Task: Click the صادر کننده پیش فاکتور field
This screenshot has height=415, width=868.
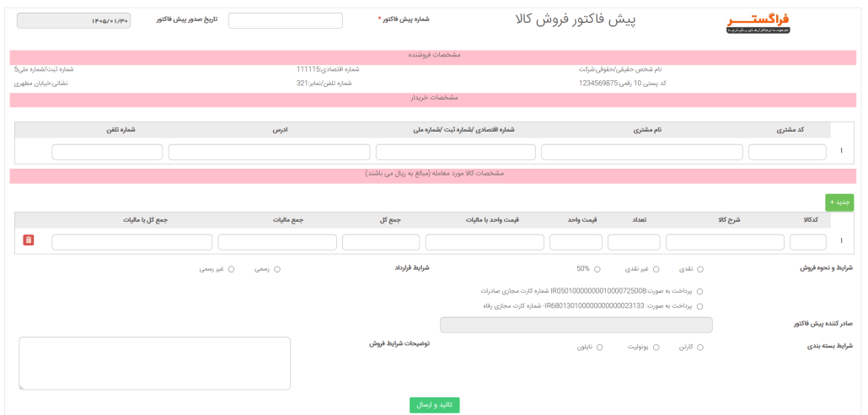Action: coord(576,326)
